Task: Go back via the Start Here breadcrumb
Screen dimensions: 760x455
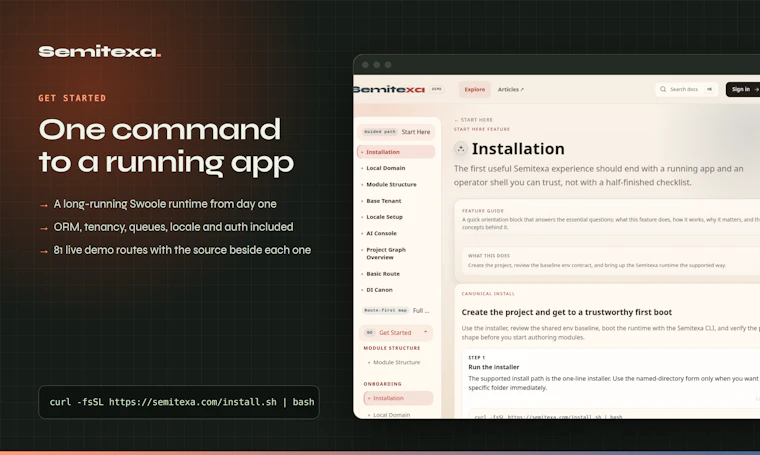Action: 474,120
